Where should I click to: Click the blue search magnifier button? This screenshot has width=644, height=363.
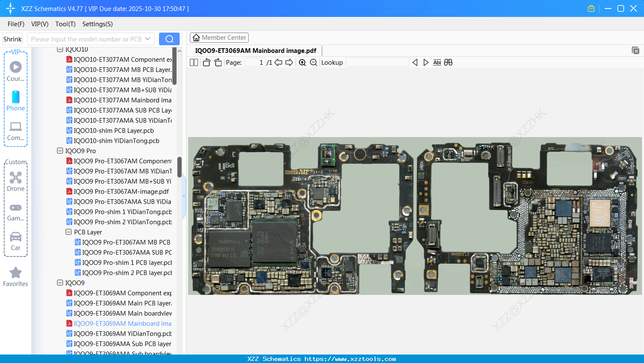tap(169, 38)
